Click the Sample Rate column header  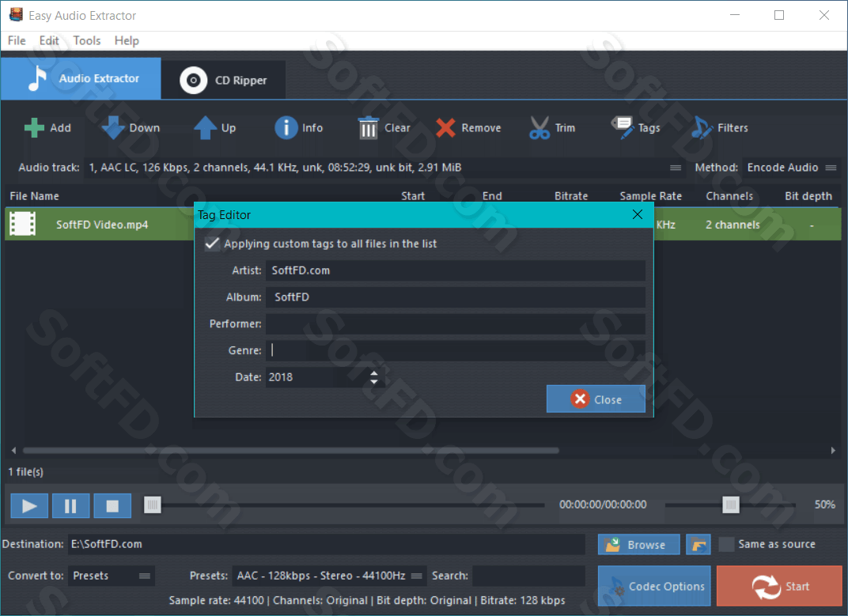pos(650,196)
